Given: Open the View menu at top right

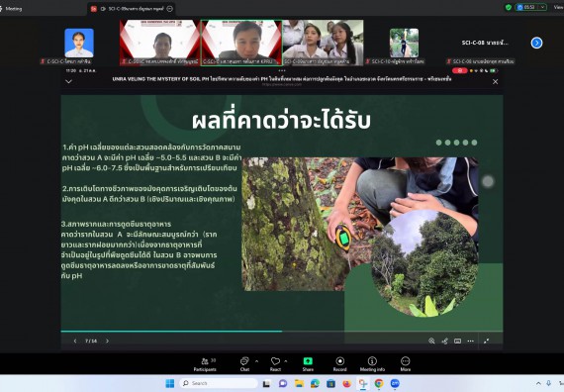Looking at the screenshot, I should pos(559,7).
